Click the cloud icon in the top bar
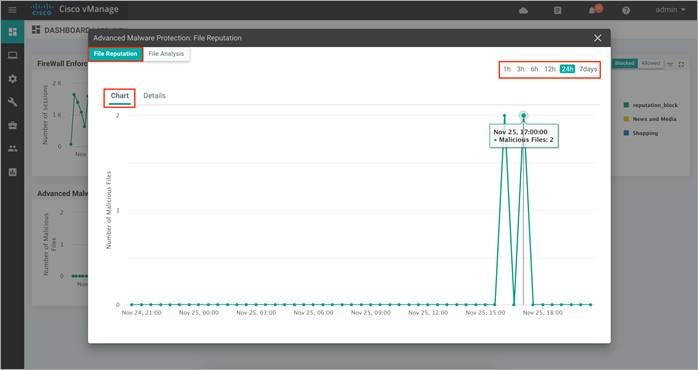Screen dimensions: 698x370 point(524,10)
